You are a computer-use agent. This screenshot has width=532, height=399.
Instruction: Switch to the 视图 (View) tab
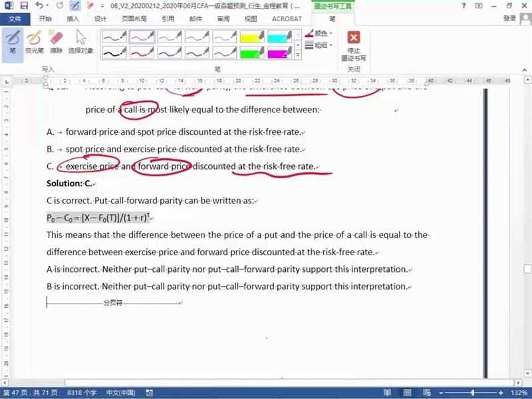[251, 19]
